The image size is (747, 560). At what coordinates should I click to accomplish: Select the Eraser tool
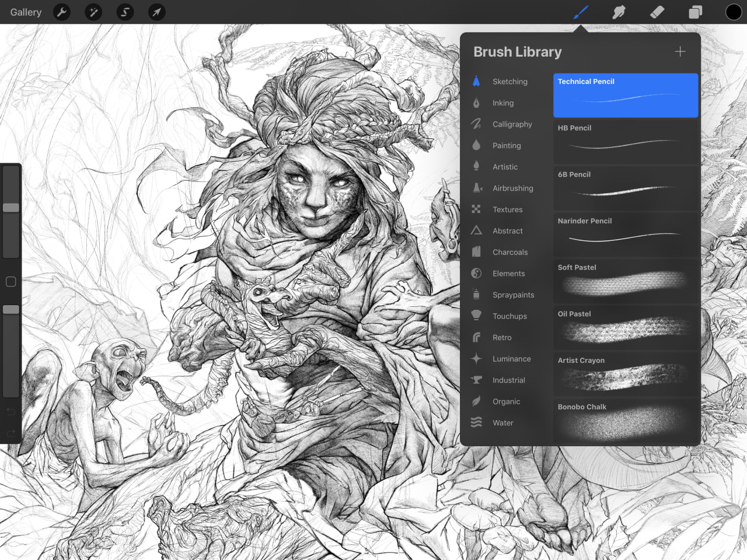[657, 12]
